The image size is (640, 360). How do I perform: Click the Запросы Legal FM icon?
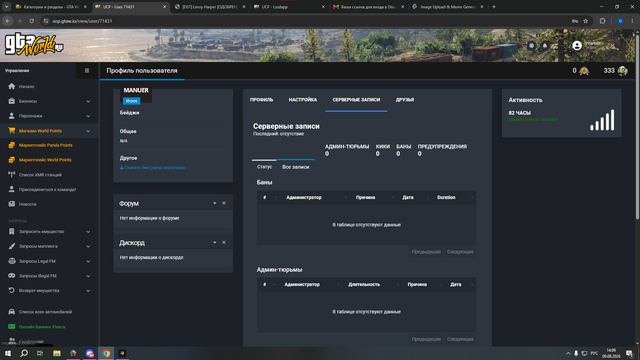coord(11,261)
